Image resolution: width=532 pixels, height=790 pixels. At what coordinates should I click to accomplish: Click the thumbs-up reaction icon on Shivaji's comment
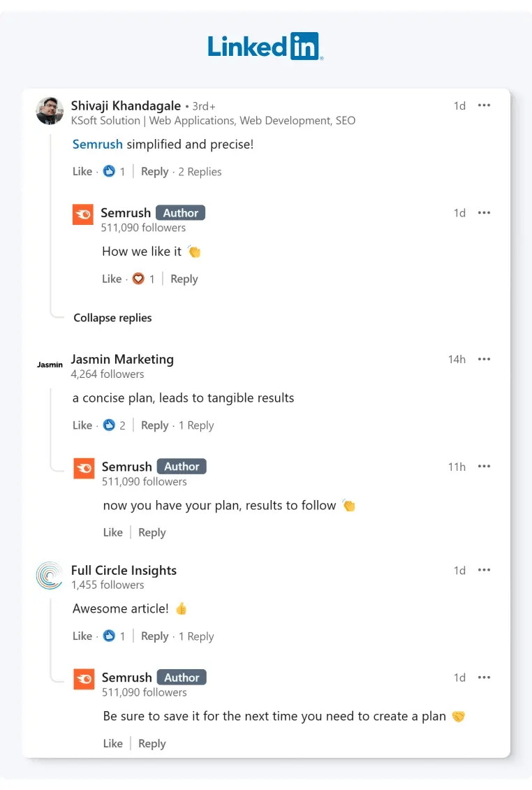[x=109, y=171]
